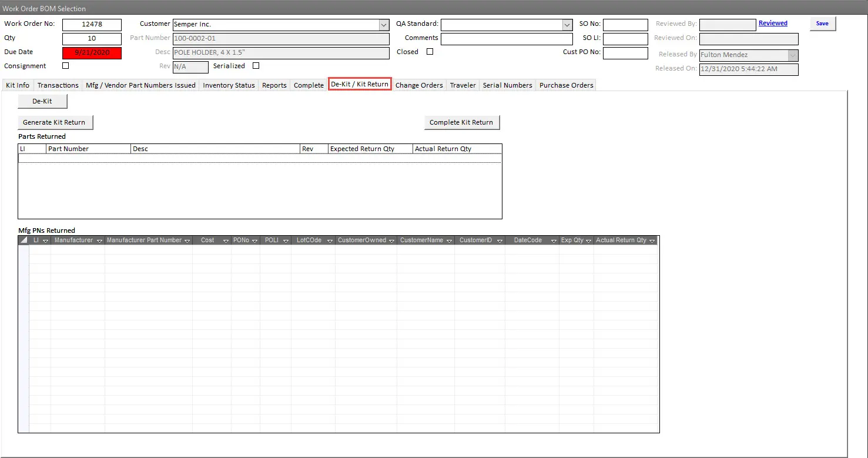
Task: Click the red Due Date field
Action: 92,53
